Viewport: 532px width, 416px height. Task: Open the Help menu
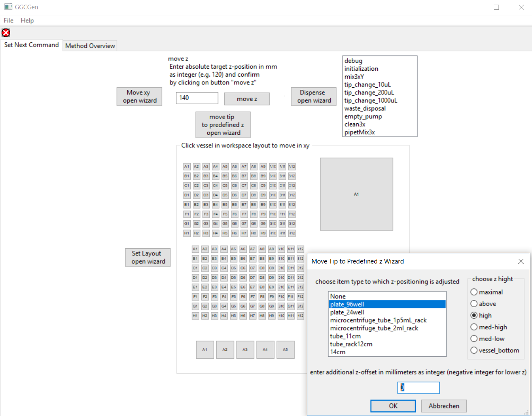tap(27, 20)
